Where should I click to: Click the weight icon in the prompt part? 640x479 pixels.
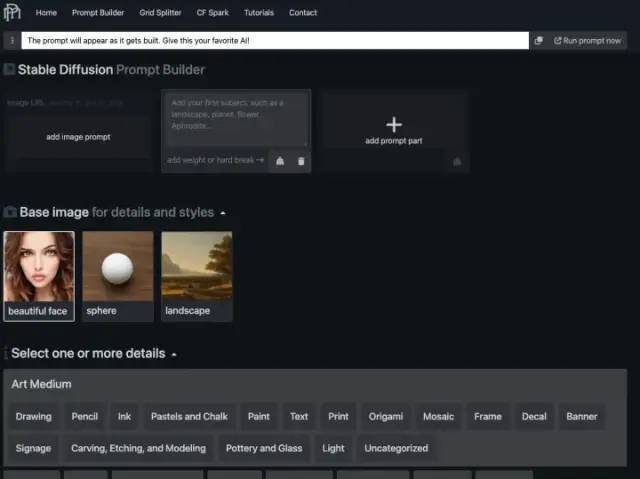click(x=280, y=161)
